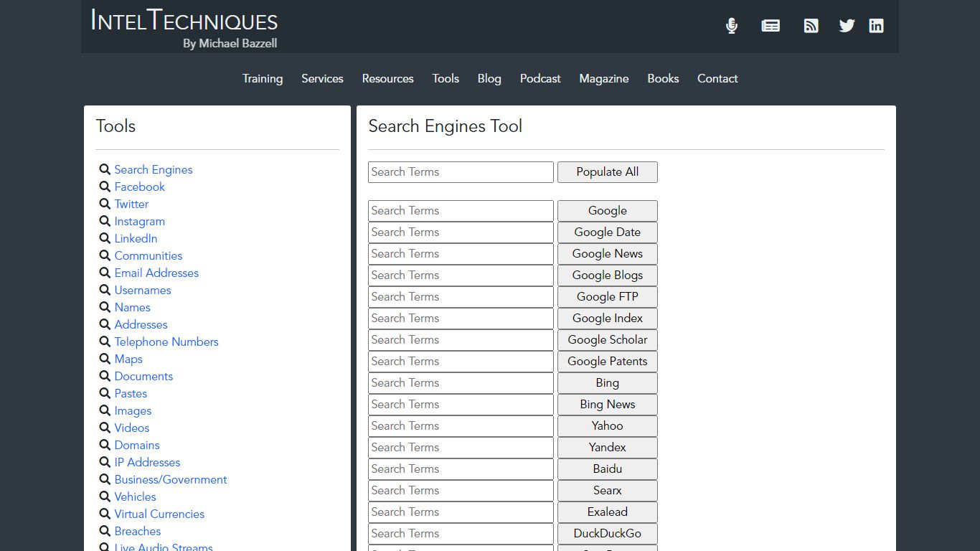Run the Google FTP search button
The width and height of the screenshot is (980, 551).
[x=608, y=297]
